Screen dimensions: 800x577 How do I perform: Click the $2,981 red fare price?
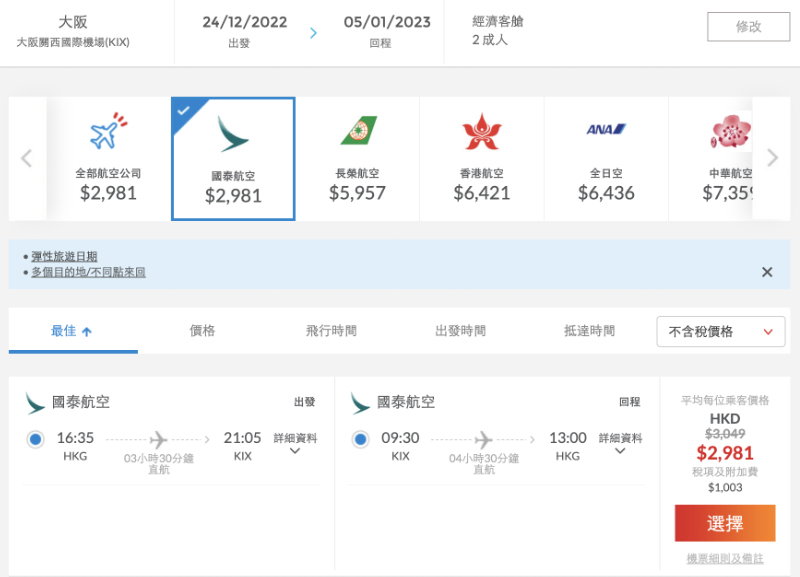(x=725, y=453)
